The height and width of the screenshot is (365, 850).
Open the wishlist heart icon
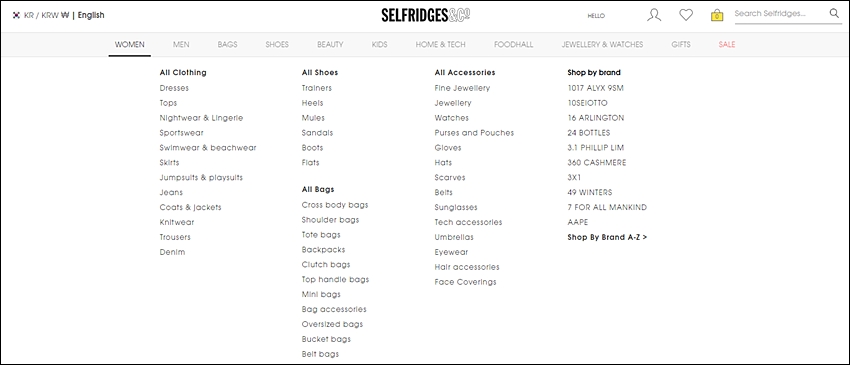[x=686, y=15]
